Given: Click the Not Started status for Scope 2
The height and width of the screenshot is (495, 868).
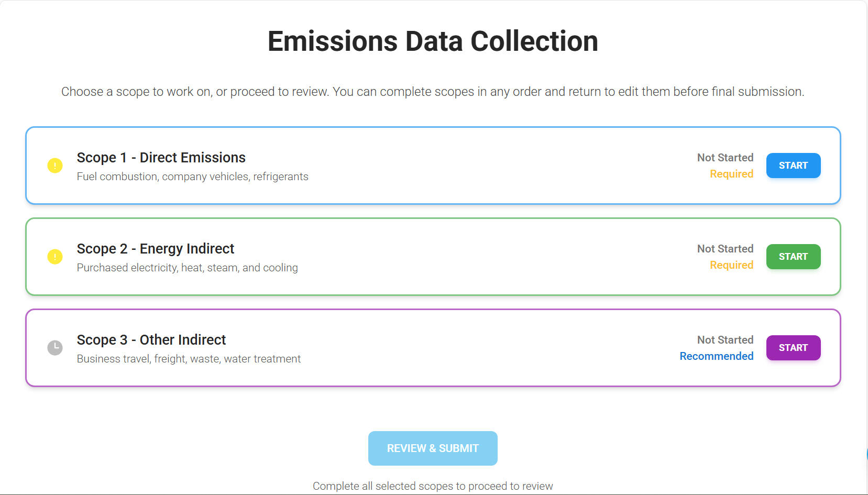Looking at the screenshot, I should tap(725, 249).
